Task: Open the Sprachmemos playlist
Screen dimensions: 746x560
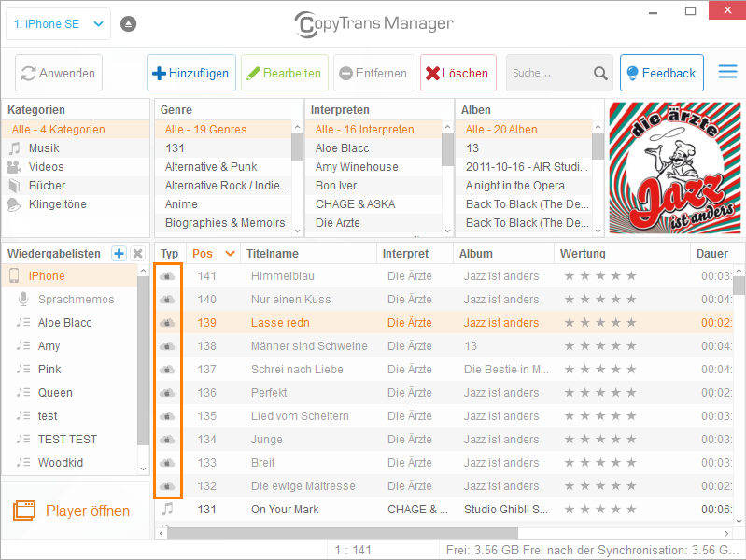Action: coord(70,300)
